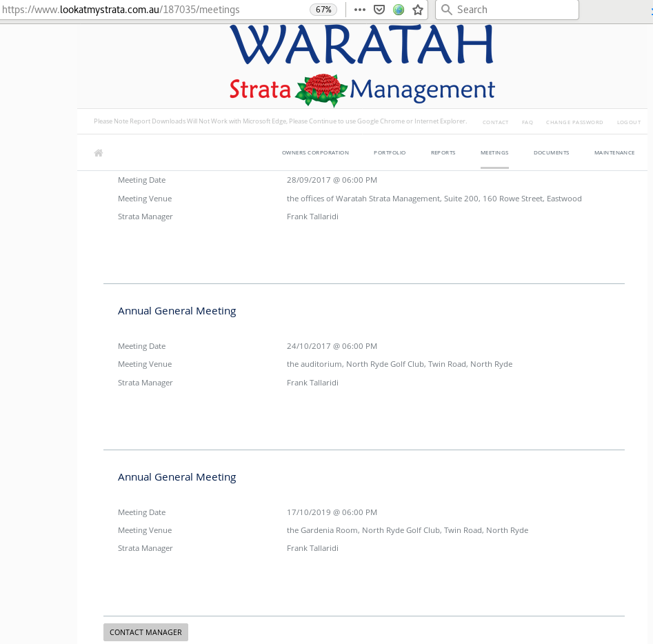Click date 28/09/2017 @ 06:00 PM
Image resolution: width=653 pixels, height=644 pixels.
click(x=332, y=180)
